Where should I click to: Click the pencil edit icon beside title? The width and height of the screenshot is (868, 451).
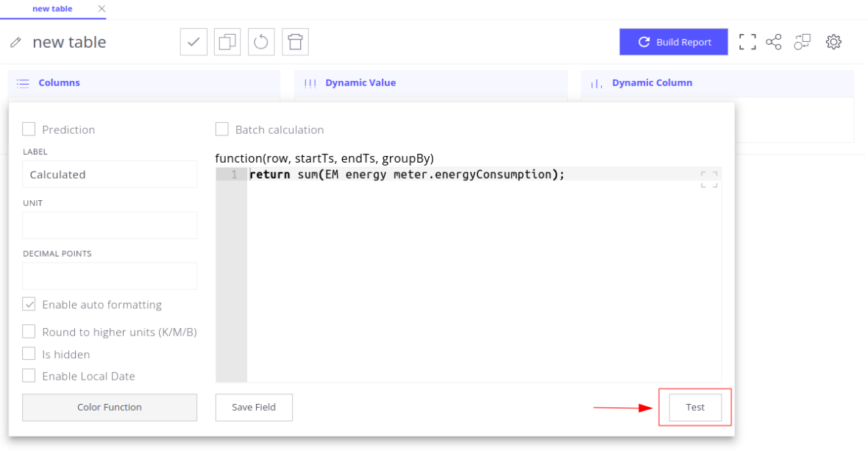(15, 43)
